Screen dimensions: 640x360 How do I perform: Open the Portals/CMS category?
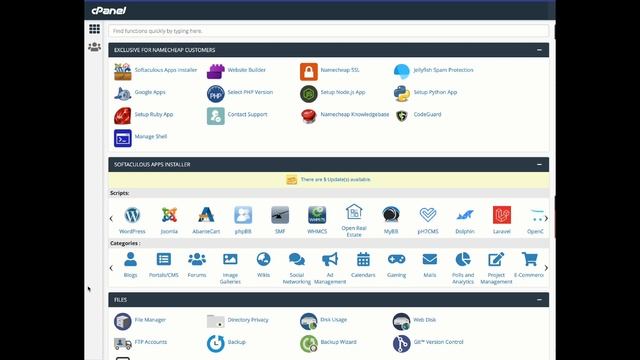[164, 264]
